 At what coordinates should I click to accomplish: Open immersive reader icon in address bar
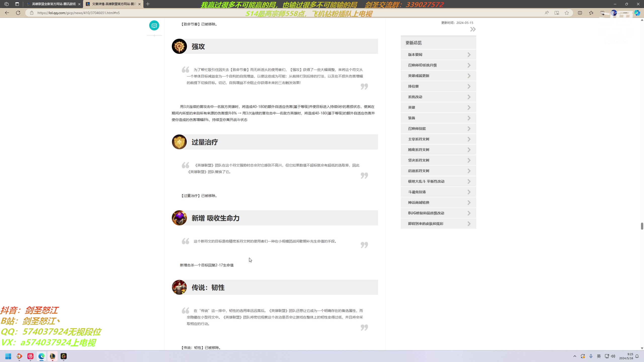(x=557, y=13)
